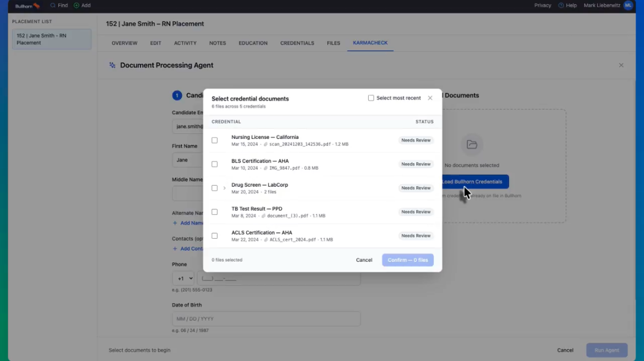Click Cancel next to Run Agent

tap(565, 350)
